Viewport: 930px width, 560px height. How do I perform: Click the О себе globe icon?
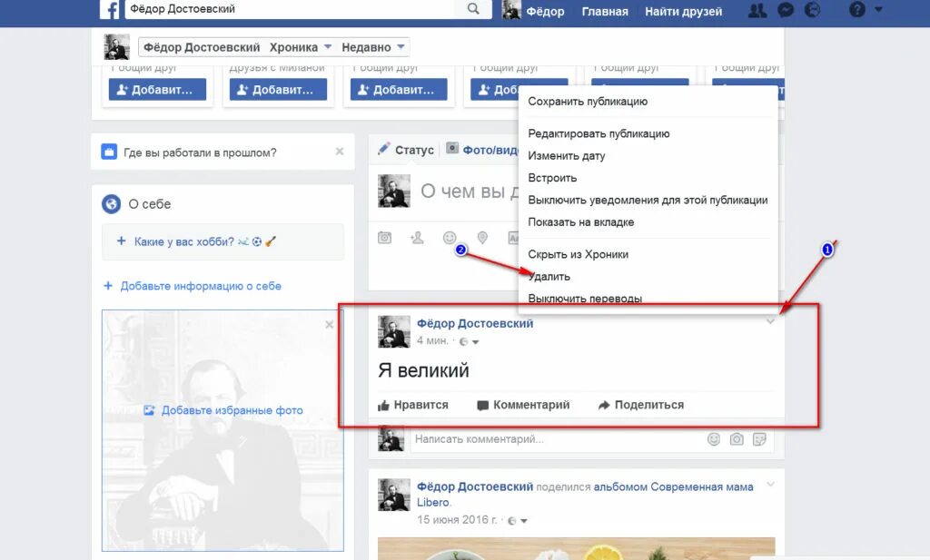(x=111, y=204)
